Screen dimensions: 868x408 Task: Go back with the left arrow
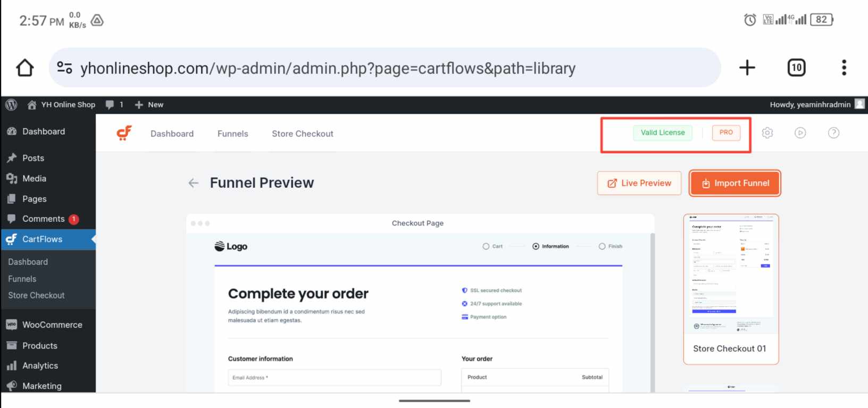click(x=194, y=183)
